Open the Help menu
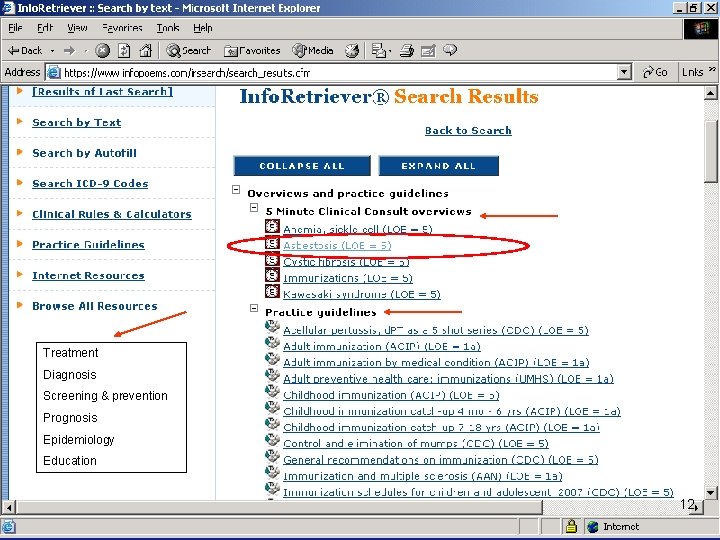This screenshot has height=540, width=720. (x=202, y=28)
